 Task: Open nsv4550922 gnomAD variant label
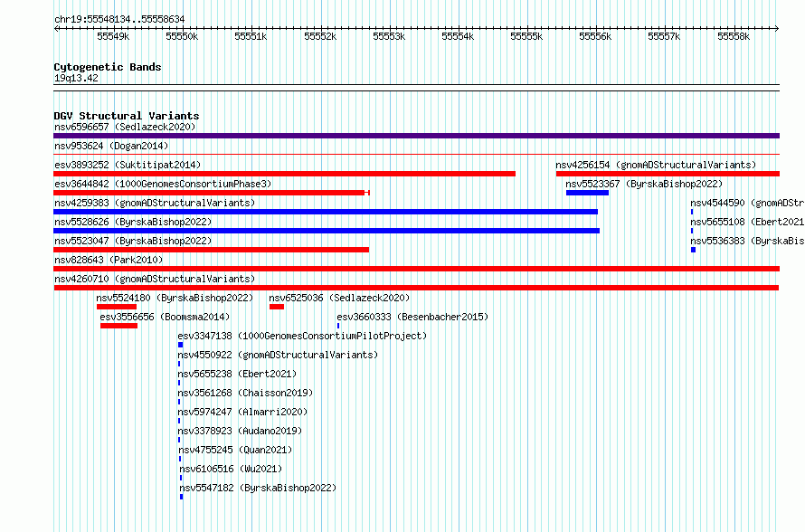[278, 355]
